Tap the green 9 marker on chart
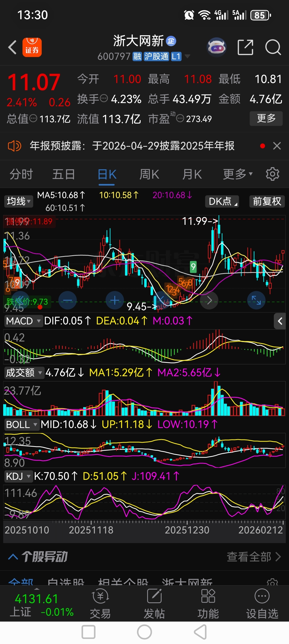Image resolution: width=289 pixels, height=644 pixels. pos(193,266)
